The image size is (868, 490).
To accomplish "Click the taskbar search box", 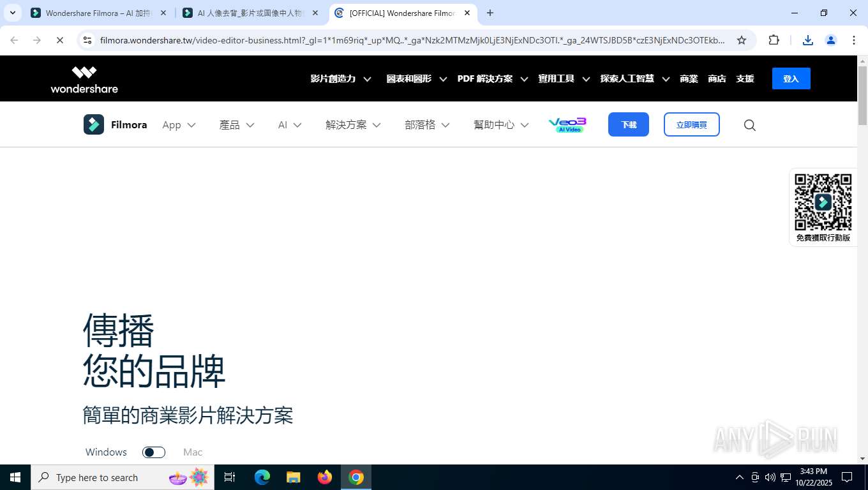I will click(123, 477).
